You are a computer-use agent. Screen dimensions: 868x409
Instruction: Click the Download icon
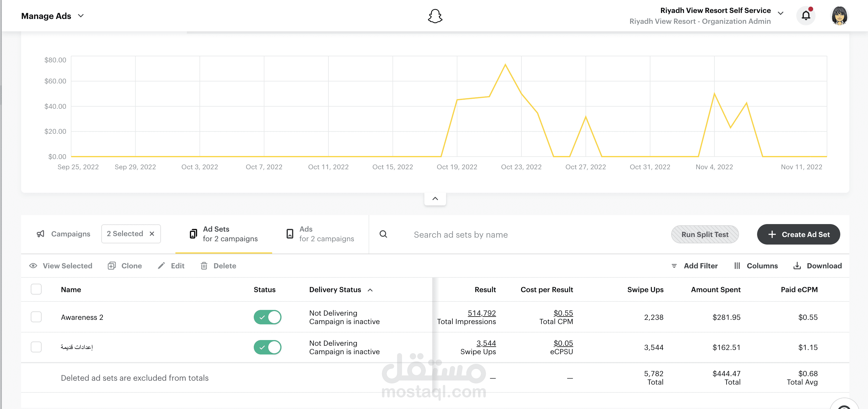[797, 266]
